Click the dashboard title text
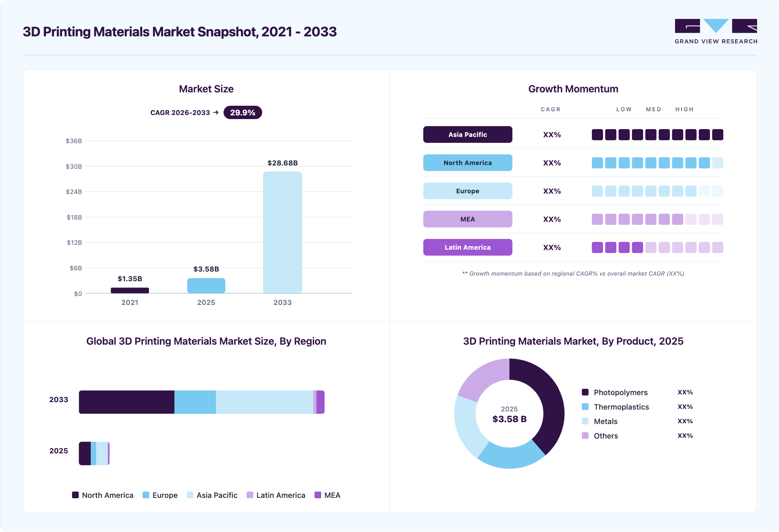Viewport: 779px width, 532px height. coord(180,32)
